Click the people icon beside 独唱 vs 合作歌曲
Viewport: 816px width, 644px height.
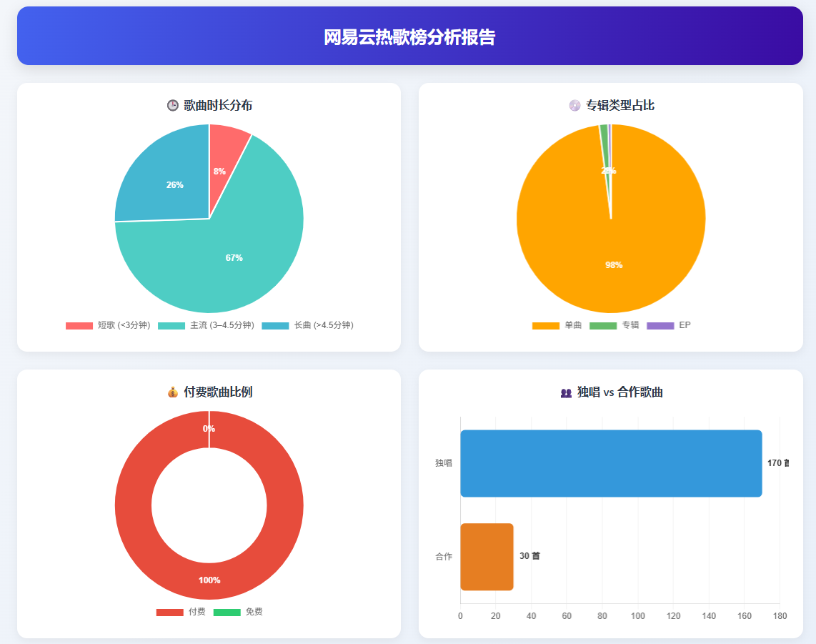click(x=566, y=392)
